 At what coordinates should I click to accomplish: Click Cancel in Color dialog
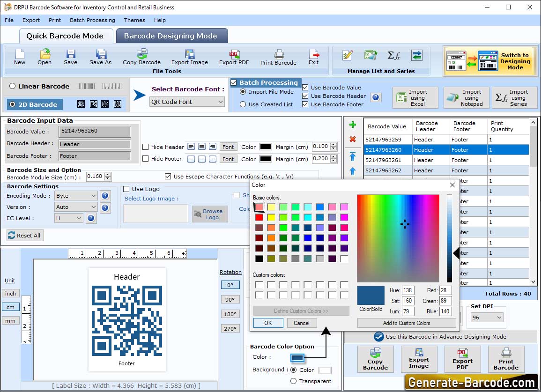click(301, 323)
